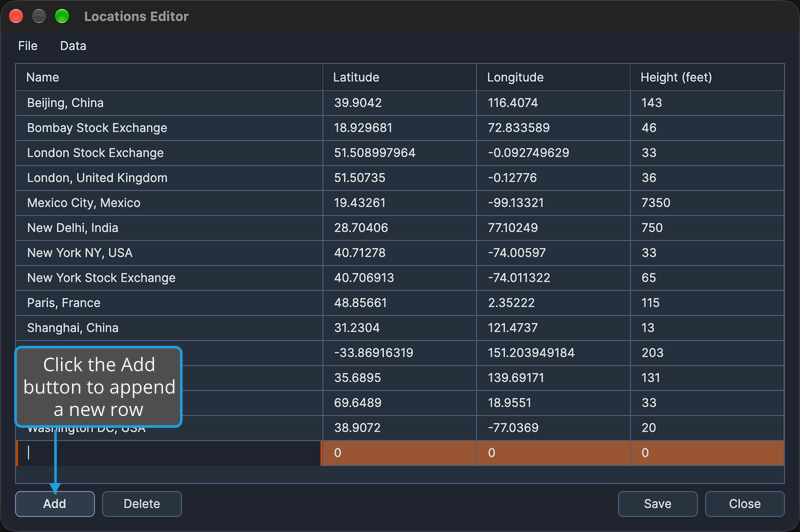800x532 pixels.
Task: Select the Paris, France name cell
Action: (x=169, y=303)
